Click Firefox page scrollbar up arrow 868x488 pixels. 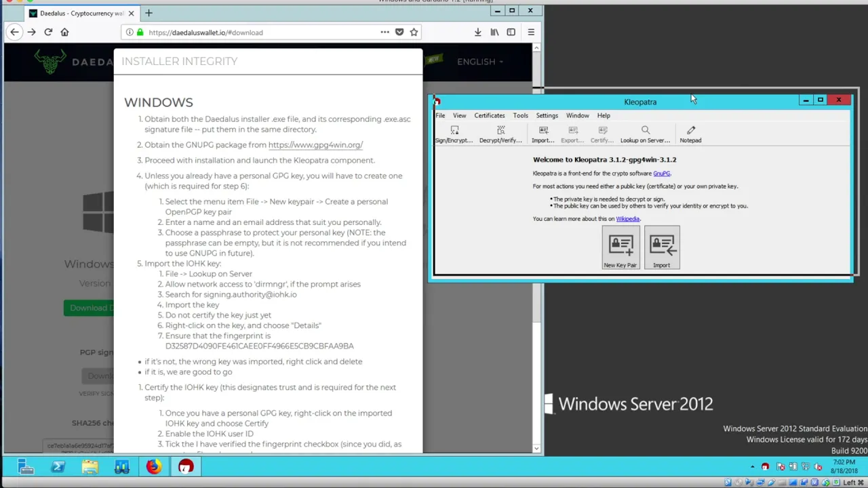(536, 48)
